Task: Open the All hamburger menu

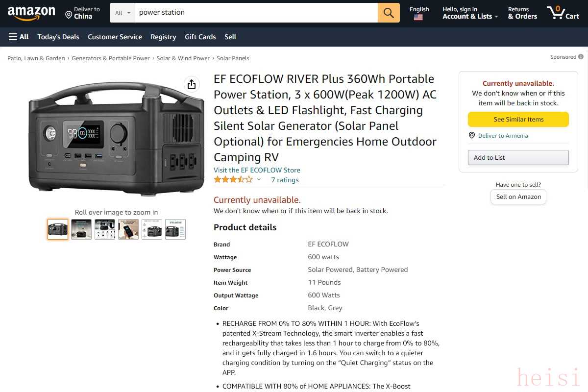Action: point(19,37)
